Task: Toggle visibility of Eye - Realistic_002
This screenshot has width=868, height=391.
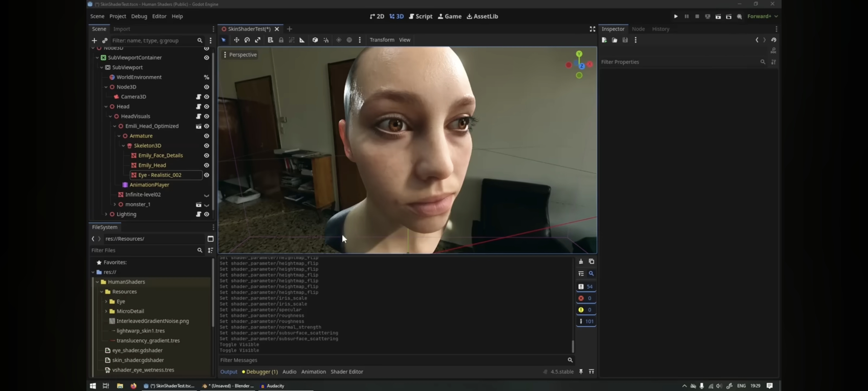Action: pos(206,175)
